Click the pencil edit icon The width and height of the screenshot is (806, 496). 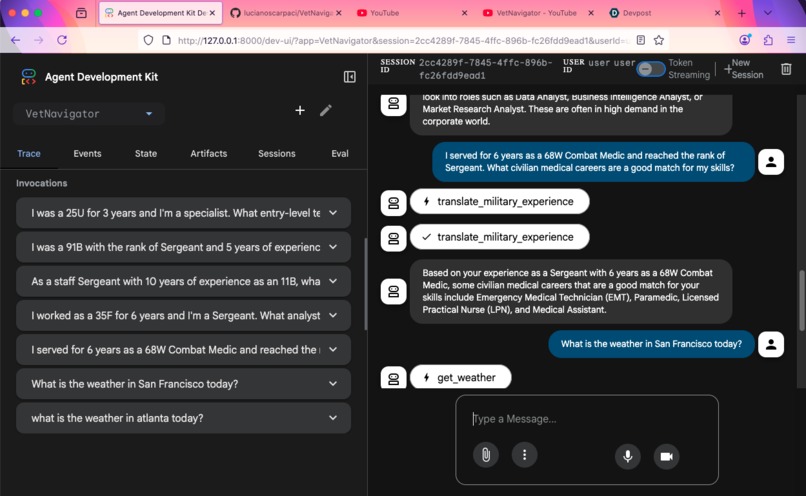(x=325, y=111)
